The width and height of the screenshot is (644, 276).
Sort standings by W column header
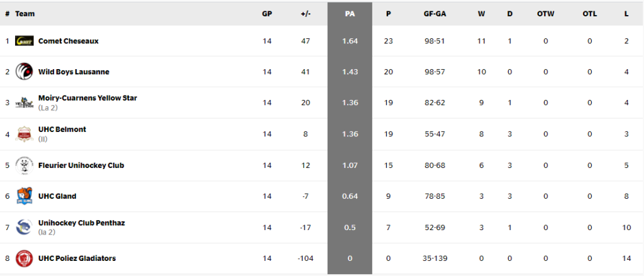point(482,14)
